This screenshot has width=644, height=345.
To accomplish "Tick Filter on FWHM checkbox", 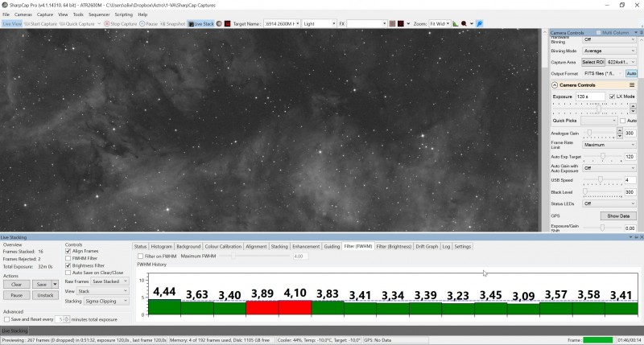I will click(x=140, y=256).
